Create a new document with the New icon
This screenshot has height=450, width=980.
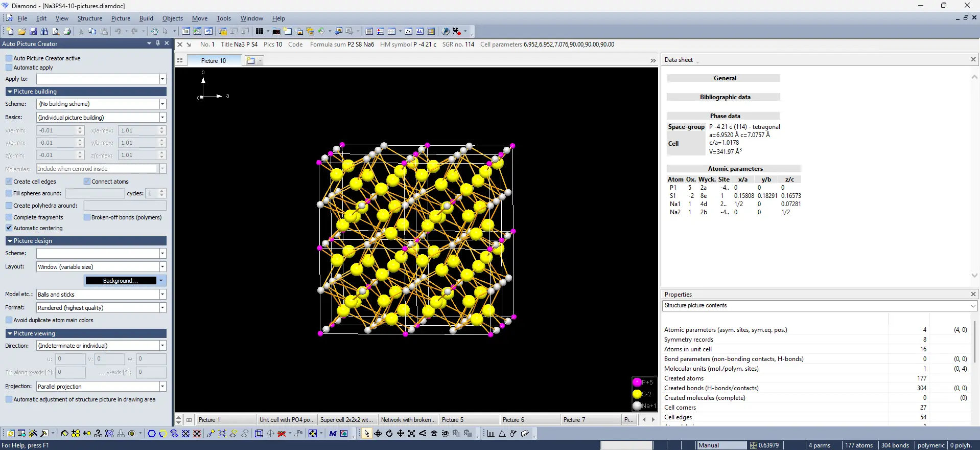pyautogui.click(x=10, y=31)
